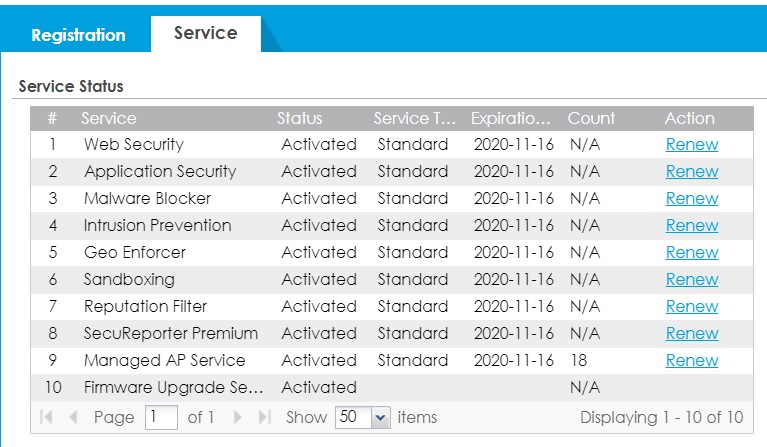Renew the Intrusion Prevention service

pos(691,225)
